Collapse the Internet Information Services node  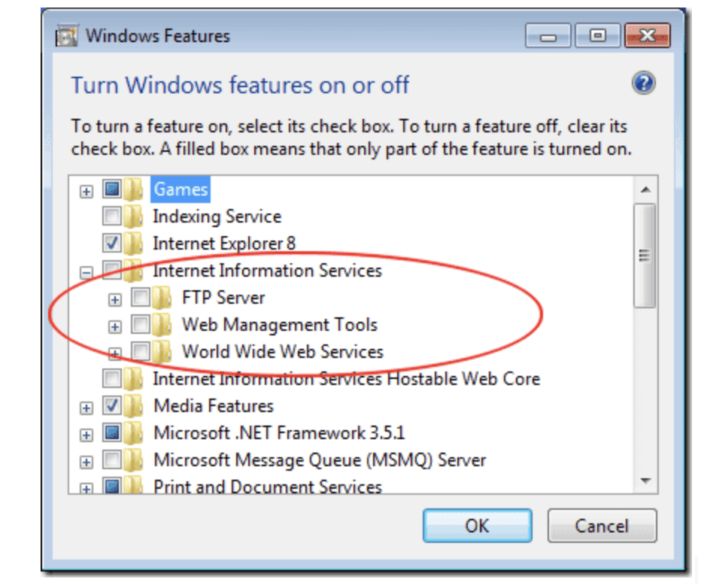pyautogui.click(x=86, y=271)
